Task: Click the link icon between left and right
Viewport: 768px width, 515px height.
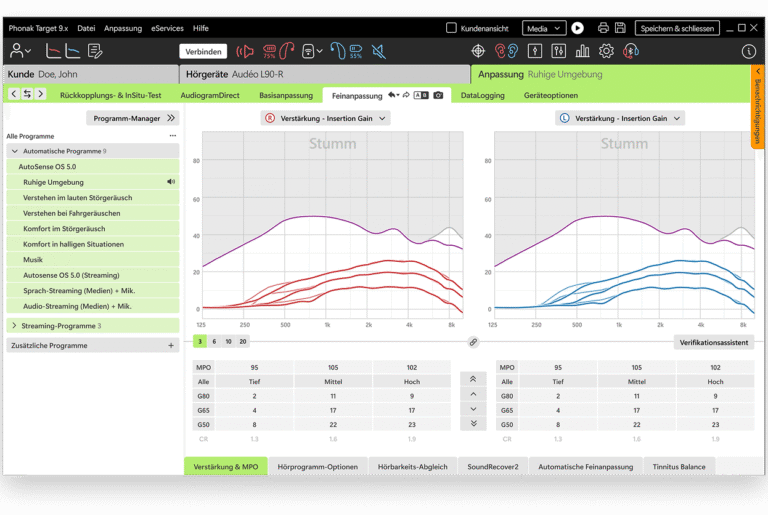Action: (473, 342)
